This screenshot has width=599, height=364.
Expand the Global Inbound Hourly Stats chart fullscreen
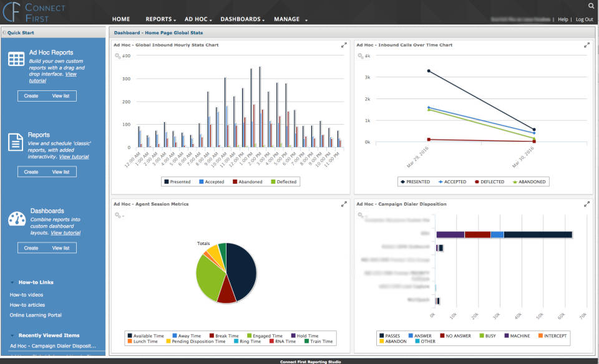(x=344, y=45)
